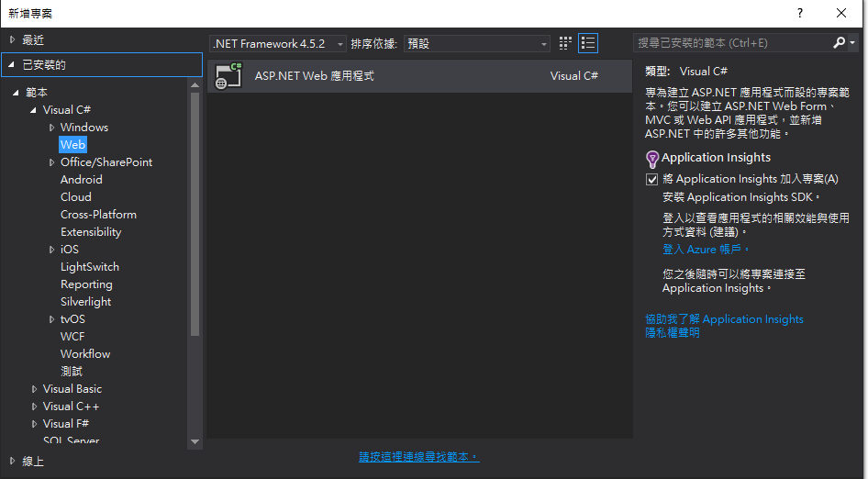Image resolution: width=868 pixels, height=479 pixels.
Task: Click the search magnifier icon
Action: [840, 42]
